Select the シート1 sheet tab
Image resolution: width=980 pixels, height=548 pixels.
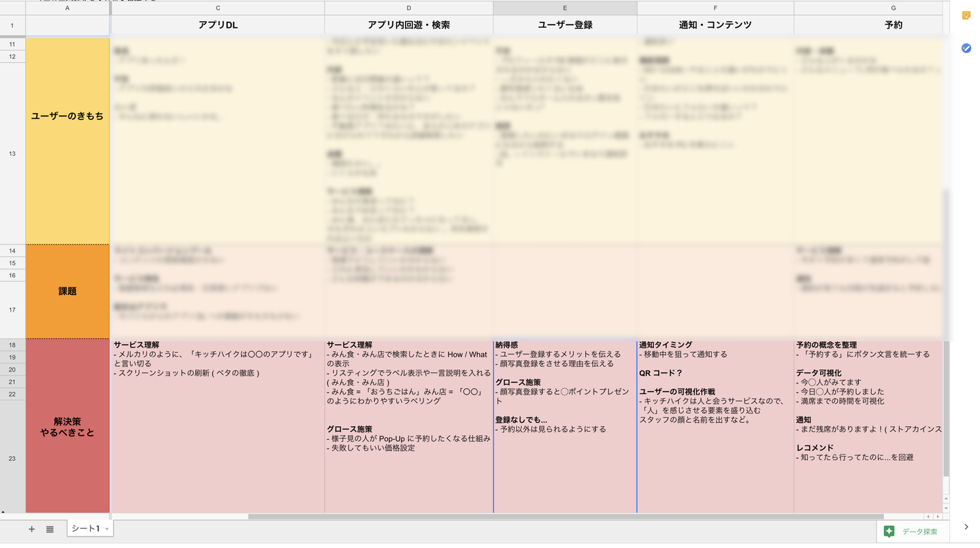pyautogui.click(x=90, y=529)
